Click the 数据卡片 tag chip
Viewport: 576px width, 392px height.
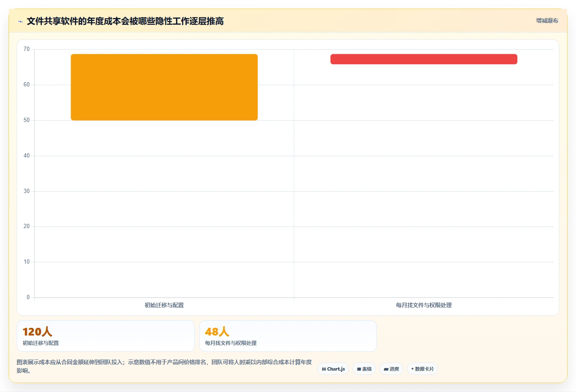click(x=422, y=369)
